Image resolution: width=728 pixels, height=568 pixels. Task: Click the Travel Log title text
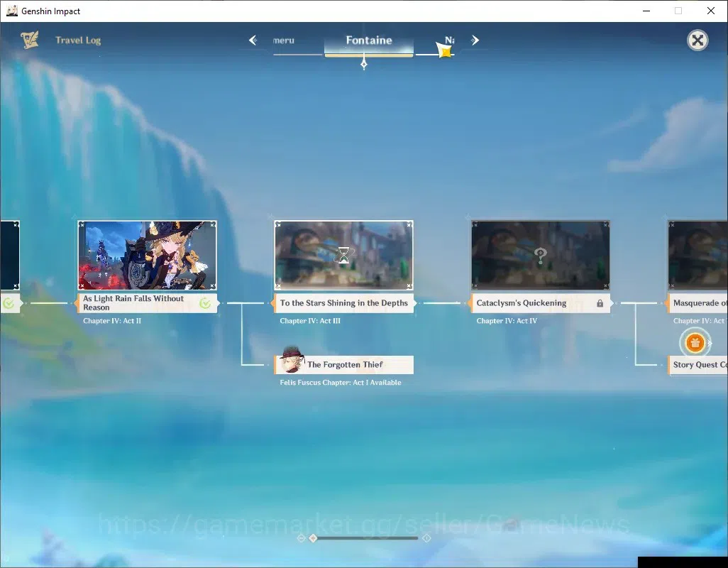click(78, 40)
